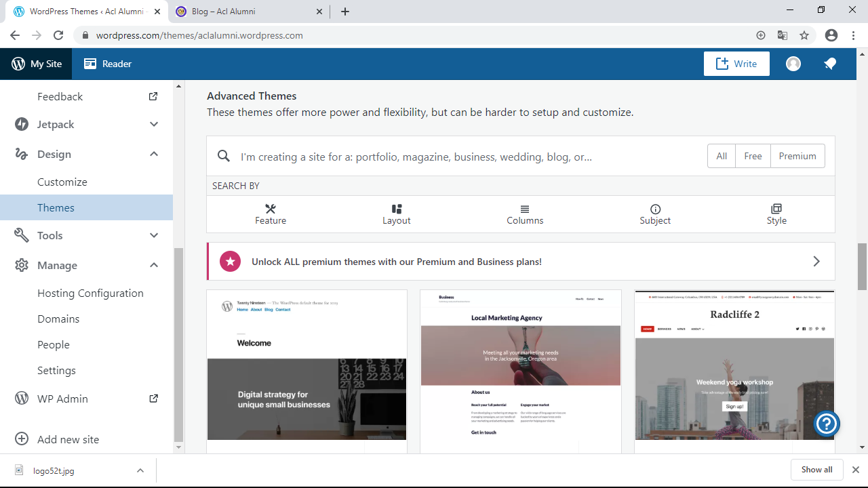Click the notifications bell icon
This screenshot has height=488, width=868.
coord(830,64)
